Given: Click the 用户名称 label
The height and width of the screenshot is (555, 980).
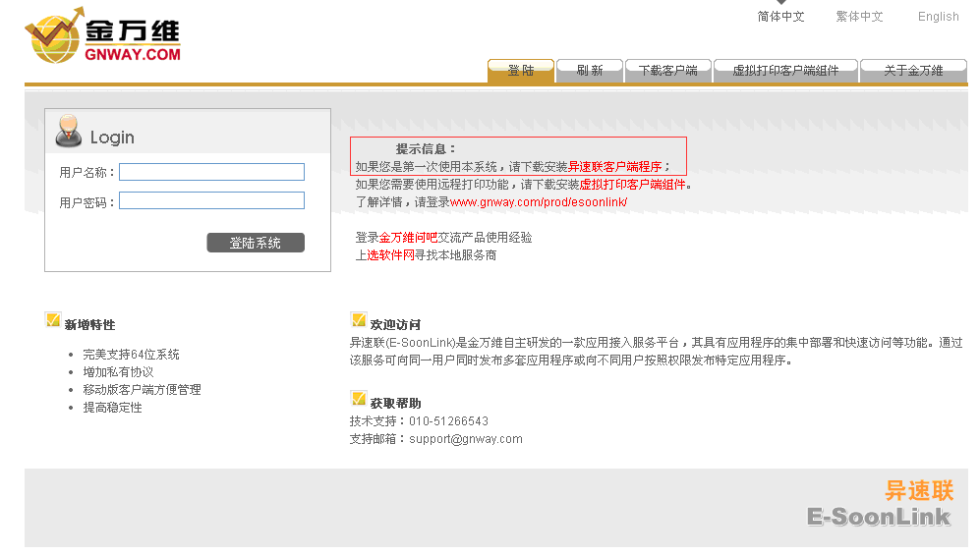Looking at the screenshot, I should tap(86, 172).
